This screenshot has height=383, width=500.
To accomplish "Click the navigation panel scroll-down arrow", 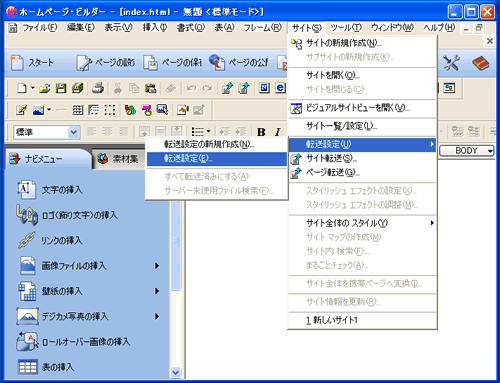I will click(175, 372).
